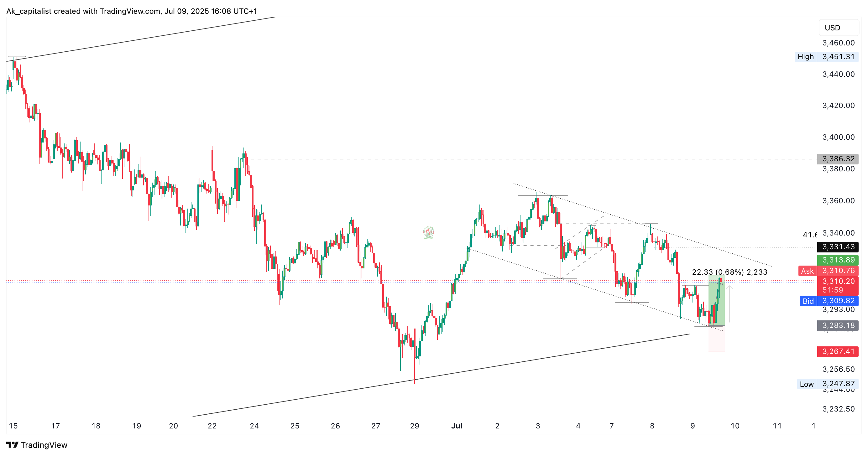Click the green 3,313.89 price tag
The image size is (868, 456).
coord(838,260)
